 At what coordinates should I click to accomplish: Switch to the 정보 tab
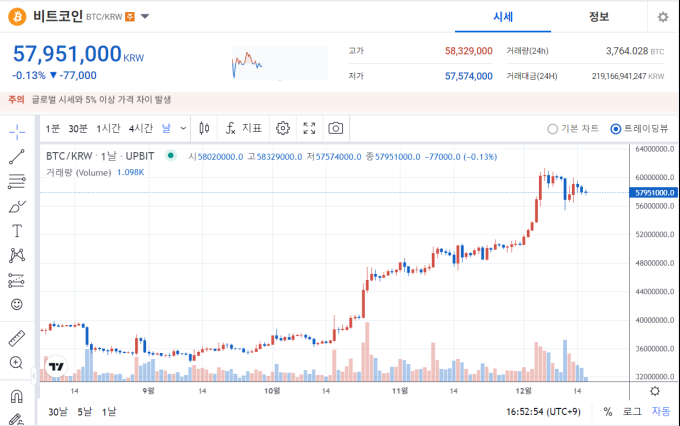point(599,17)
